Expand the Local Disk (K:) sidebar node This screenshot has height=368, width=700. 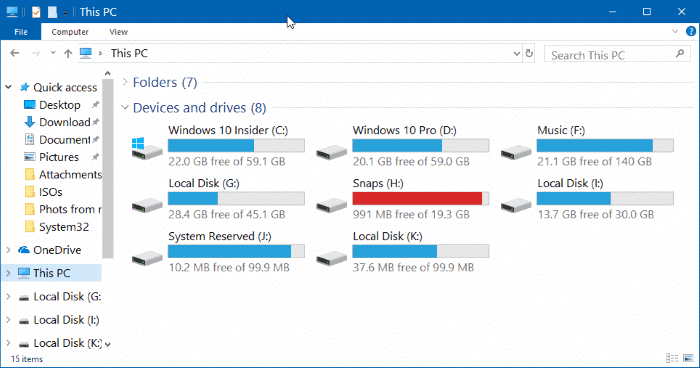[x=8, y=343]
